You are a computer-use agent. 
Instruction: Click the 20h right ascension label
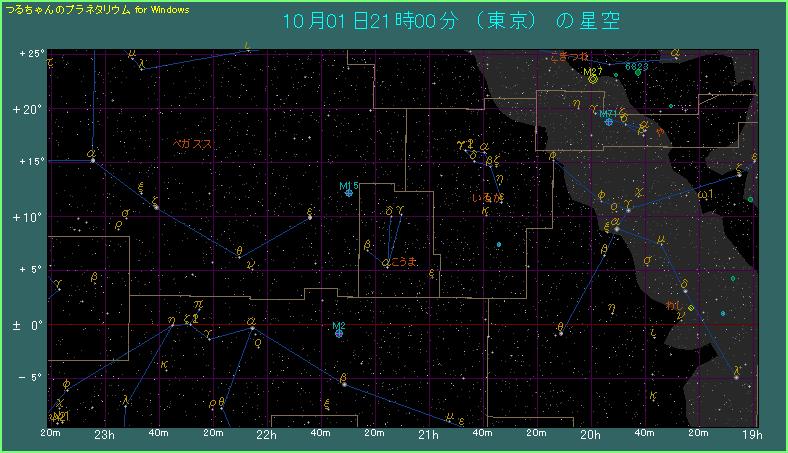(591, 435)
